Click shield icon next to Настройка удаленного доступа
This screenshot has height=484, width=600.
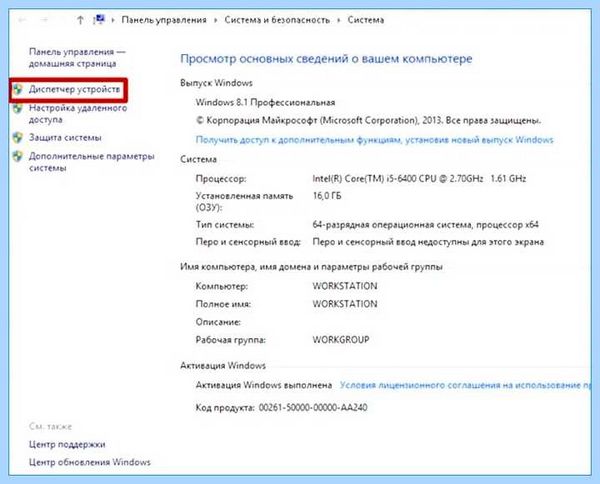pos(18,108)
